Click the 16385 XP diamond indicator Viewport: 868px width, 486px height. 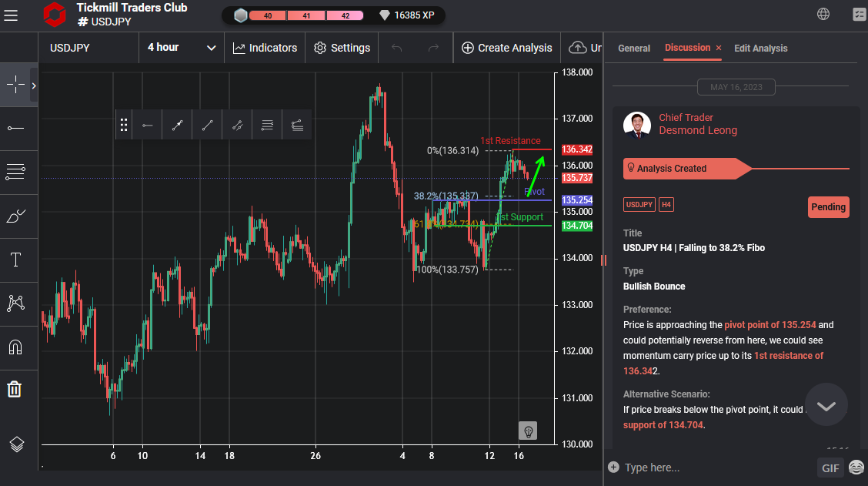tap(407, 15)
